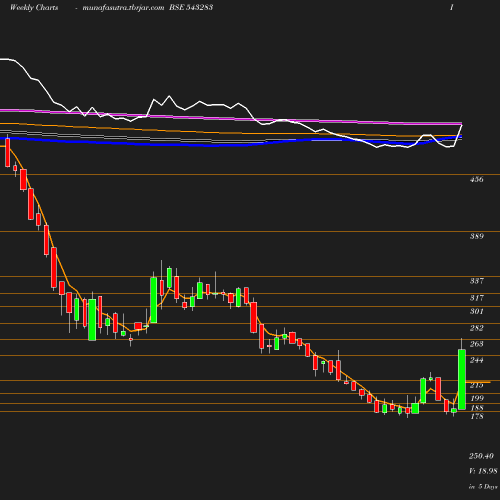The height and width of the screenshot is (500, 500).
Task: Click the 317 price level label
Action: [476, 297]
